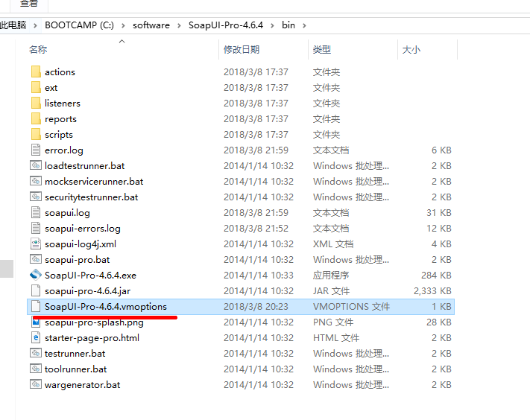530x420 pixels.
Task: Click bin in the address bar
Action: click(x=288, y=25)
